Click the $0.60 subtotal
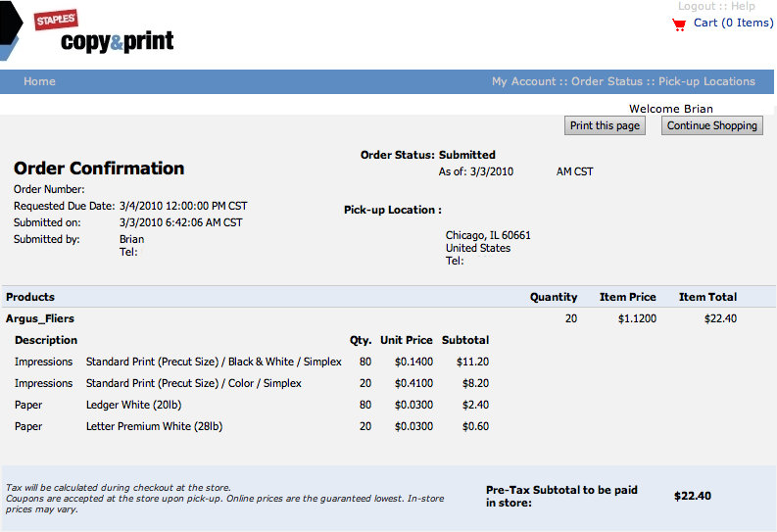The width and height of the screenshot is (777, 532). [476, 426]
